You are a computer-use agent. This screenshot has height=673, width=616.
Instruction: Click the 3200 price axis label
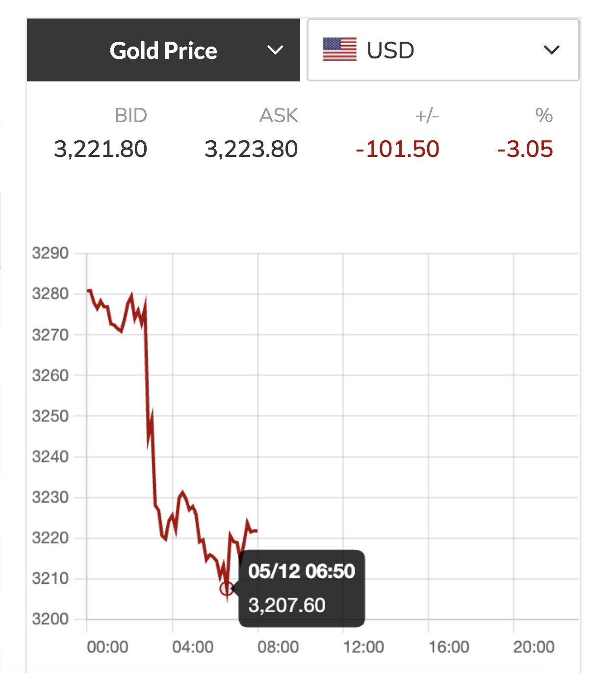tap(50, 619)
